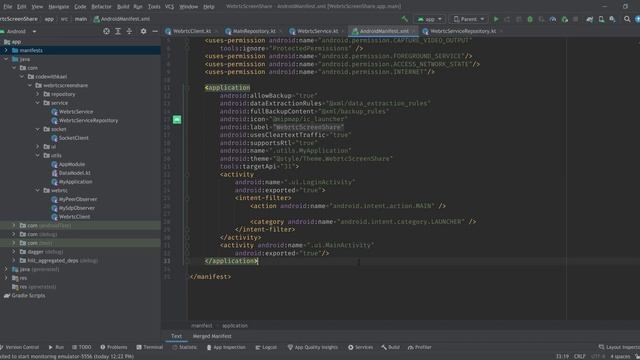Click the ic_launcher gutter icon
This screenshot has height=360, width=640.
click(x=177, y=120)
